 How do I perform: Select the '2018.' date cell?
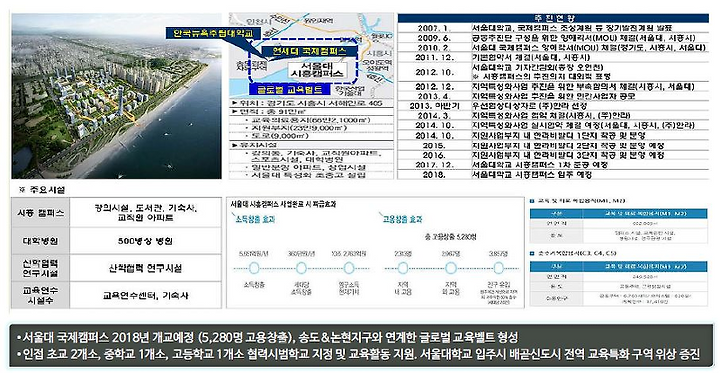click(x=434, y=175)
